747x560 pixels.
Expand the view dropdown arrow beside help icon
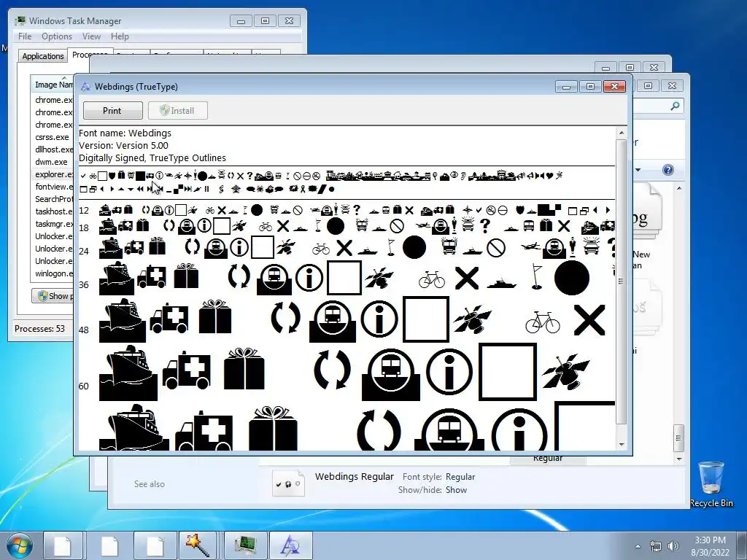click(x=638, y=170)
